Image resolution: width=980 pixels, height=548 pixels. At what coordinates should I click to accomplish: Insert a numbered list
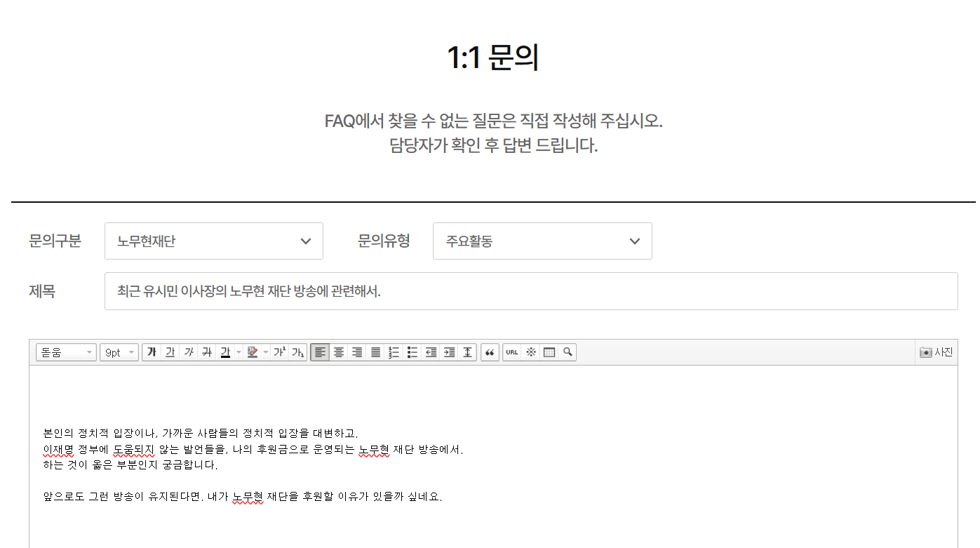tap(394, 352)
